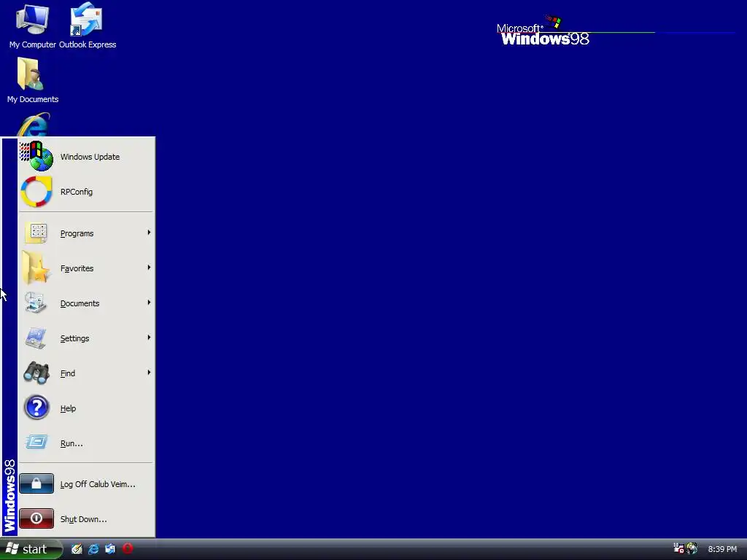Screen dimensions: 747x560
Task: Expand the Documents submenu arrow
Action: tap(149, 303)
